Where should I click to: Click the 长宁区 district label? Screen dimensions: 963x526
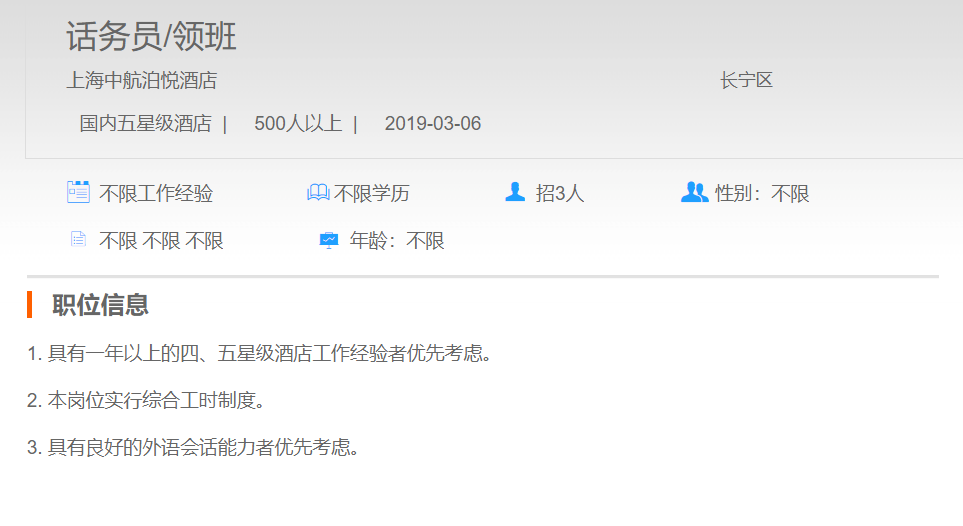(746, 81)
